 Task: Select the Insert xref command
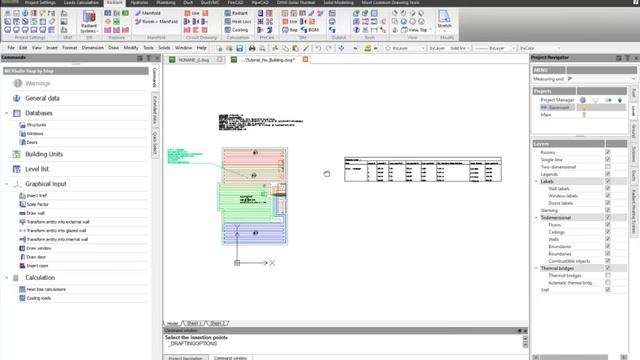[36, 196]
